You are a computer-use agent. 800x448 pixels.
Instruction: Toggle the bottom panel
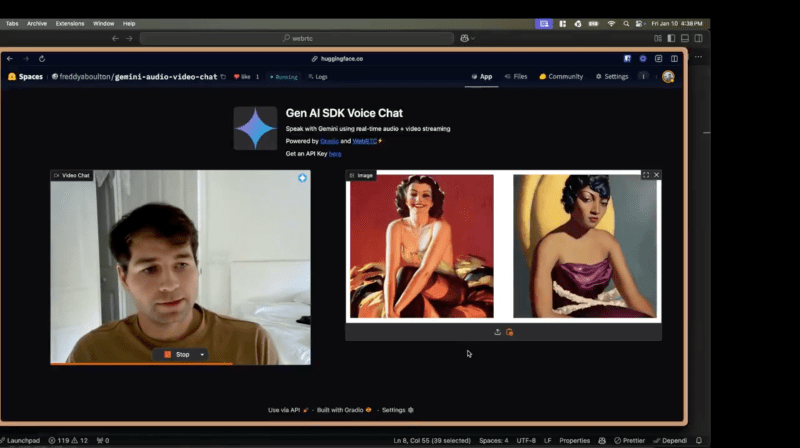[685, 38]
